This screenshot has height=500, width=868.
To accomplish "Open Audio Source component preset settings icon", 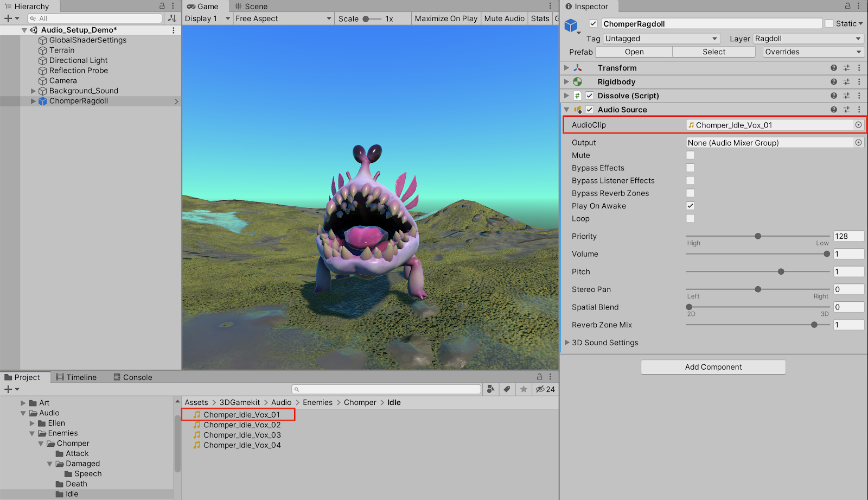I will coord(846,110).
